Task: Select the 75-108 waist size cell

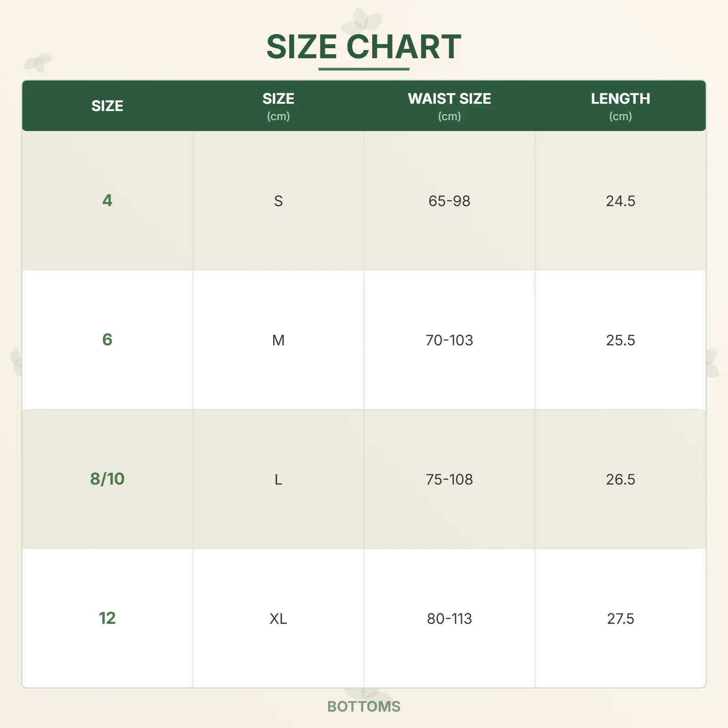Action: point(449,480)
